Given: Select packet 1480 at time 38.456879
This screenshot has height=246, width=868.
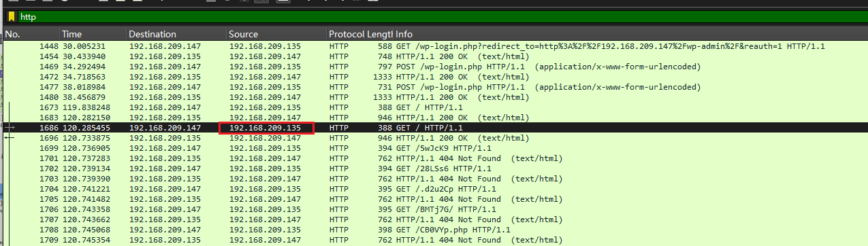Looking at the screenshot, I should click(436, 97).
